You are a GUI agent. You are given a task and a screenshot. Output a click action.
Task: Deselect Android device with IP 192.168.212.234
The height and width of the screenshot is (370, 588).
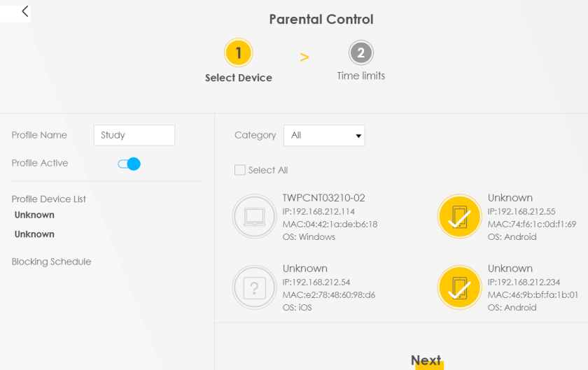point(459,287)
